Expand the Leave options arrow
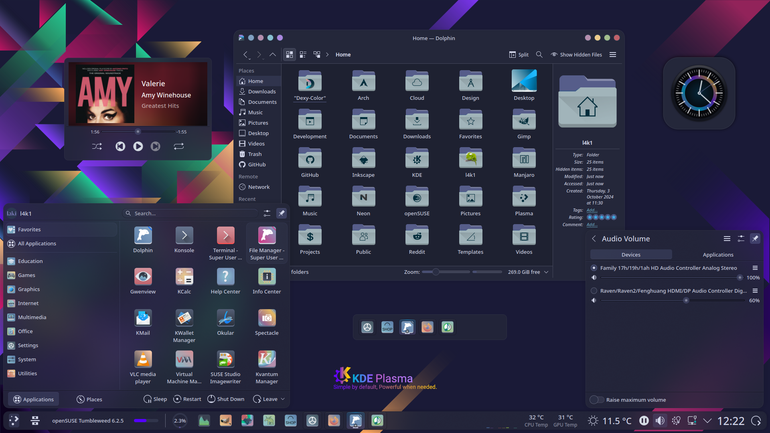This screenshot has height=433, width=770. point(283,399)
